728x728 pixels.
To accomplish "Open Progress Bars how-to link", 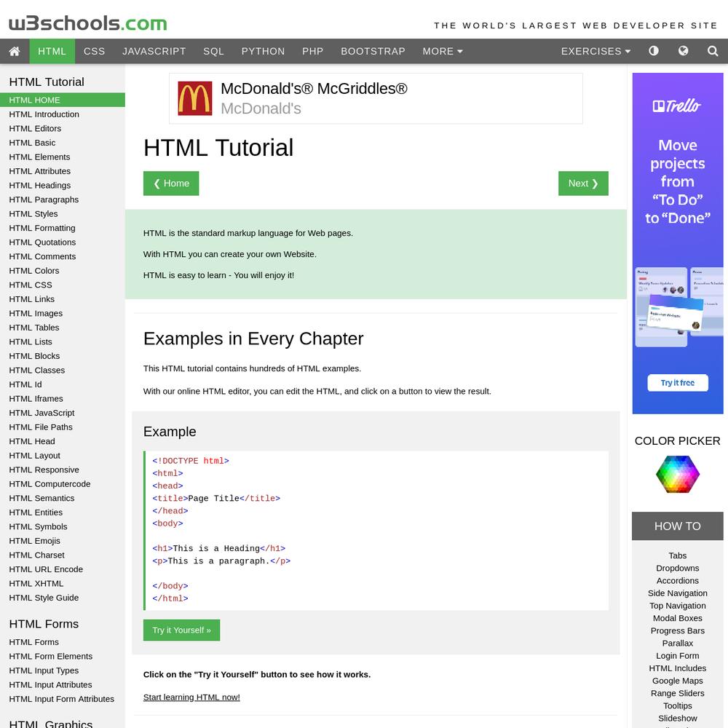I will (x=677, y=631).
